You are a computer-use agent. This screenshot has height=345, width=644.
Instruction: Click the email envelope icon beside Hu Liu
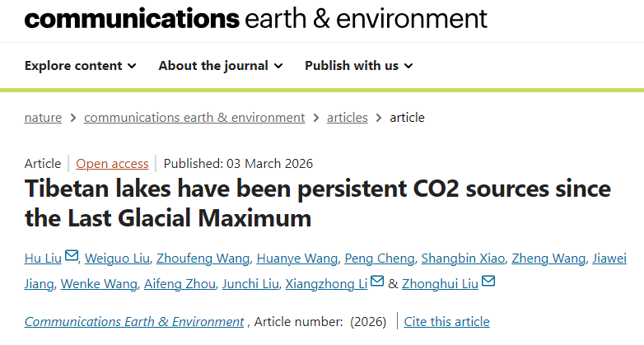pyautogui.click(x=72, y=257)
